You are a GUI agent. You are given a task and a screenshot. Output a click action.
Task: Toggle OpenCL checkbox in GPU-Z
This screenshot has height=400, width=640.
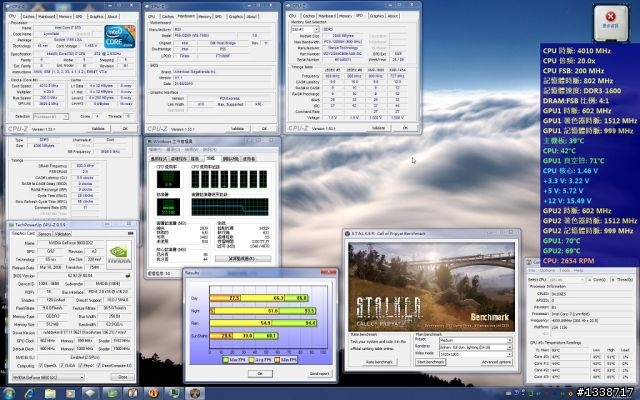tap(41, 366)
